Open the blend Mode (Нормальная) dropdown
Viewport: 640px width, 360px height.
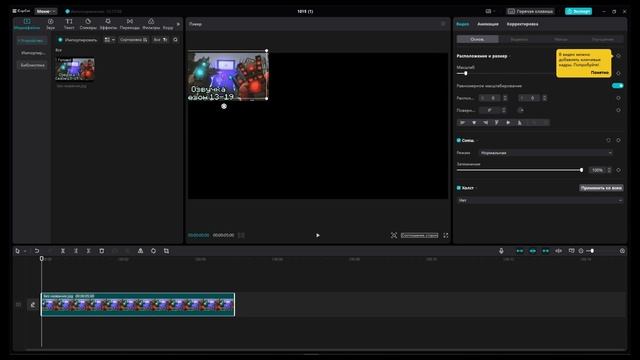[546, 153]
